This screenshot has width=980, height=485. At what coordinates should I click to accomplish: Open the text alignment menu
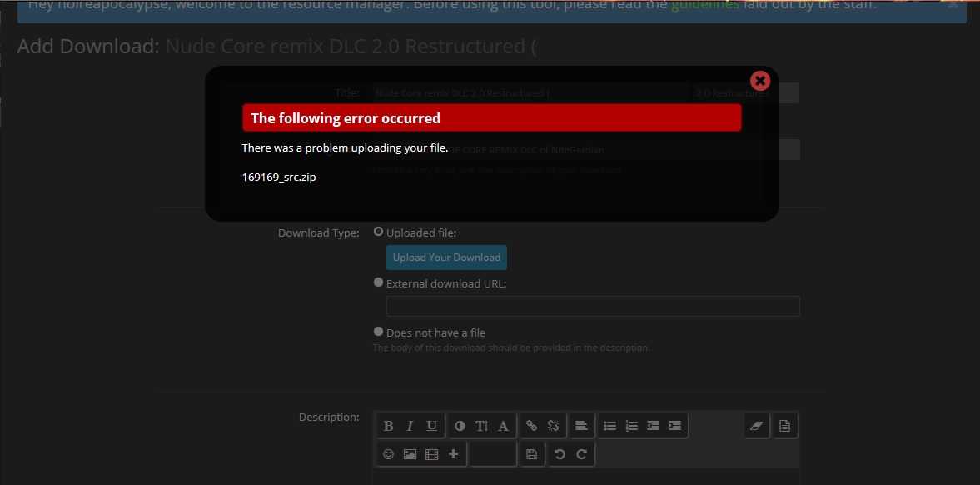point(581,426)
